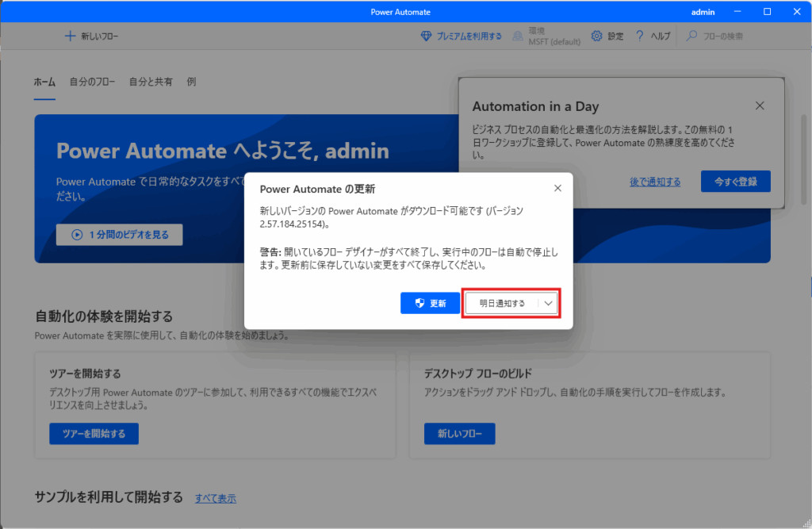
Task: Click the 更新 button in the dialog
Action: pos(430,304)
